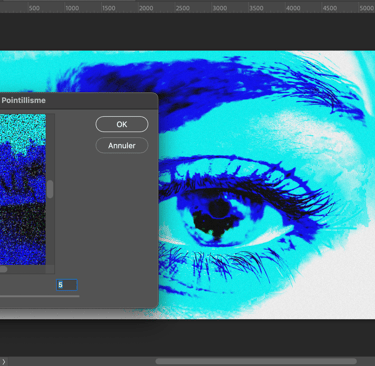Click the 2000 mark on the ruler
Viewport: 375px width, 366px height.
pyautogui.click(x=146, y=8)
